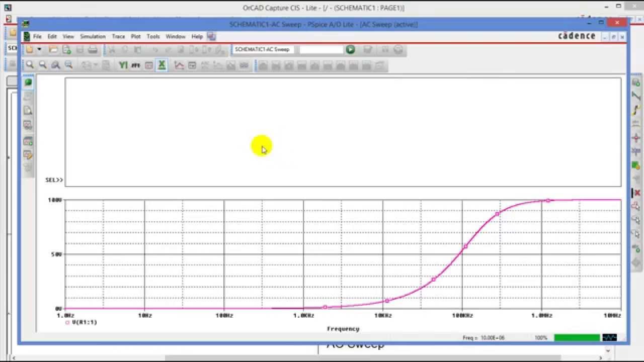This screenshot has height=362, width=644.
Task: Click the green simulation progress bar
Action: point(577,338)
